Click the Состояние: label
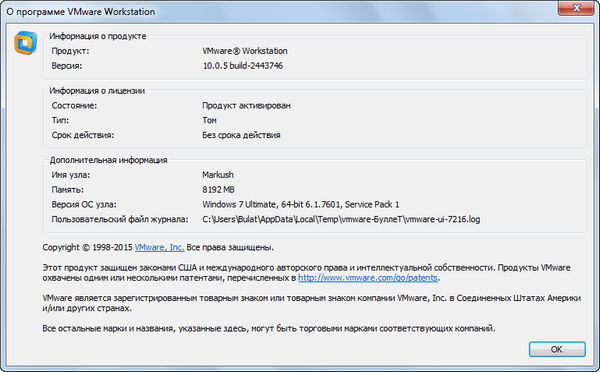The image size is (600, 372). [x=74, y=106]
